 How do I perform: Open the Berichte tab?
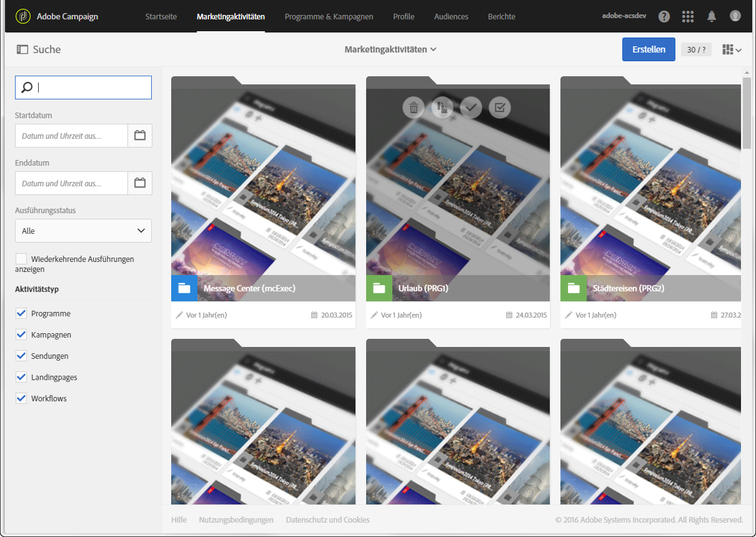tap(502, 17)
